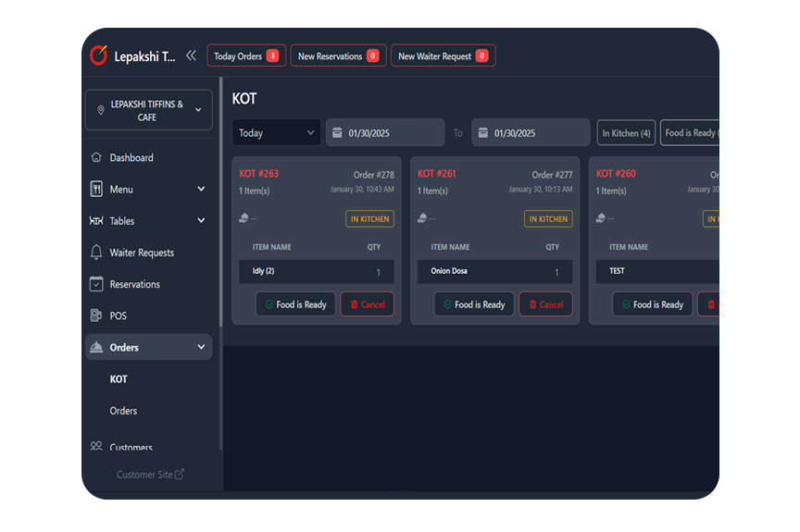Open the Today date range dropdown
The image size is (800, 532).
pyautogui.click(x=276, y=133)
